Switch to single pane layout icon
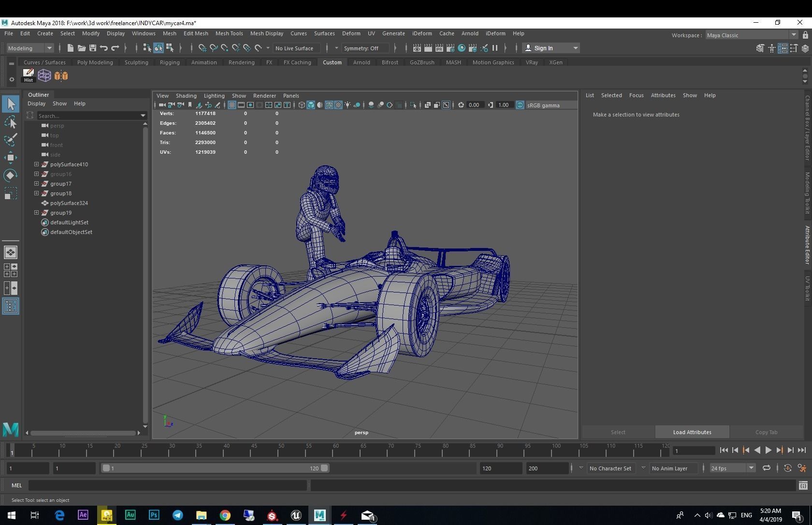Viewport: 812px width, 525px height. (x=11, y=252)
